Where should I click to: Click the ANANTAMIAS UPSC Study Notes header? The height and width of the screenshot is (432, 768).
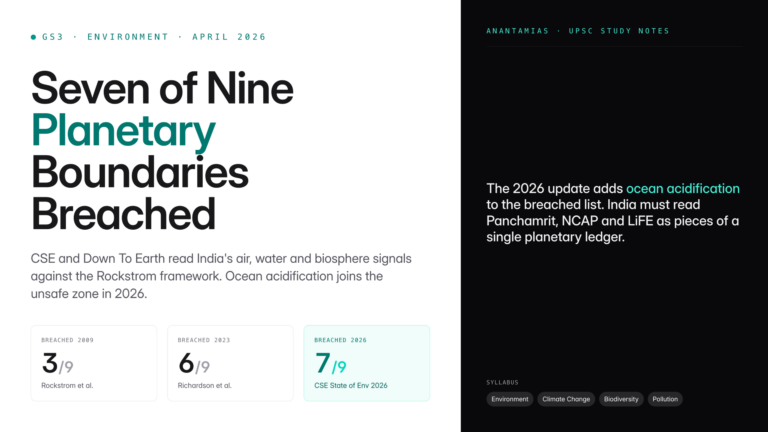click(x=578, y=31)
